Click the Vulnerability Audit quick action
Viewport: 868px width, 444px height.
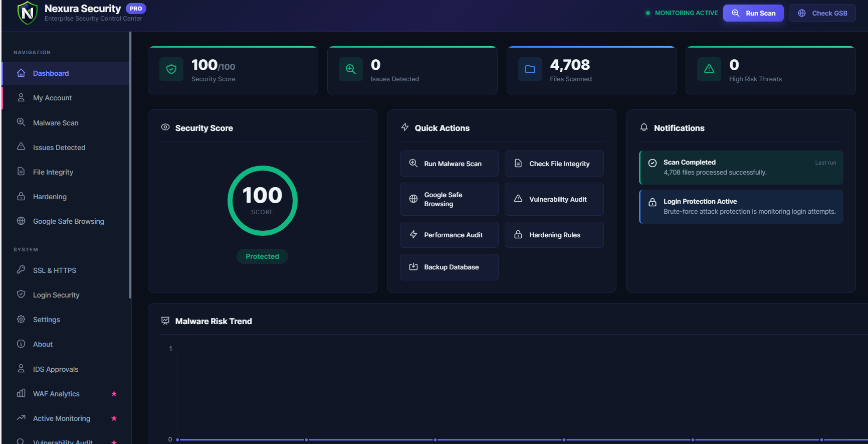point(554,199)
